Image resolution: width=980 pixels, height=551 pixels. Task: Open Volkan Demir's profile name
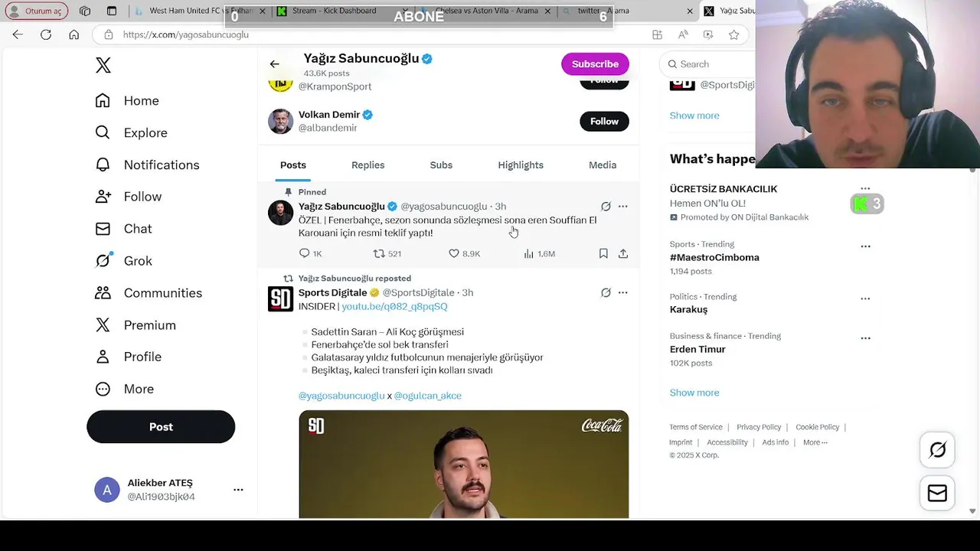coord(329,115)
